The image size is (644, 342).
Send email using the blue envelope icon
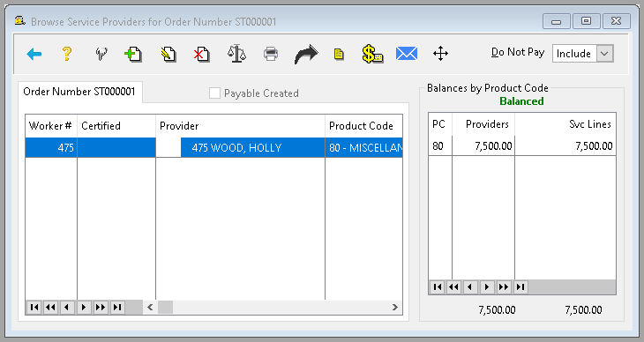point(407,54)
